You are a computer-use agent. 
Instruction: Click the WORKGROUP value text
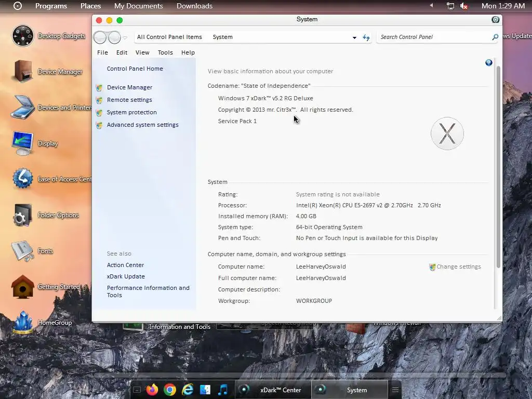pos(314,301)
